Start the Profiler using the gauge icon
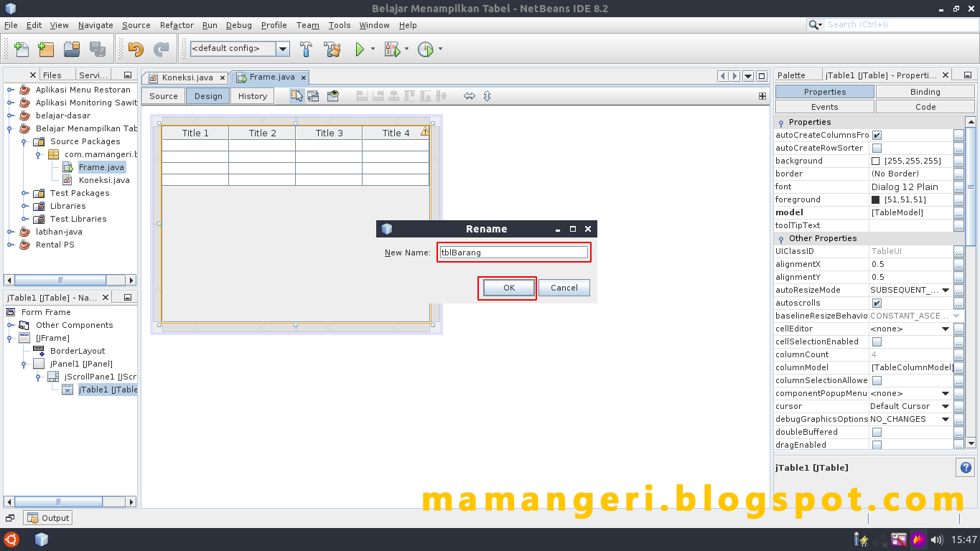 click(425, 50)
